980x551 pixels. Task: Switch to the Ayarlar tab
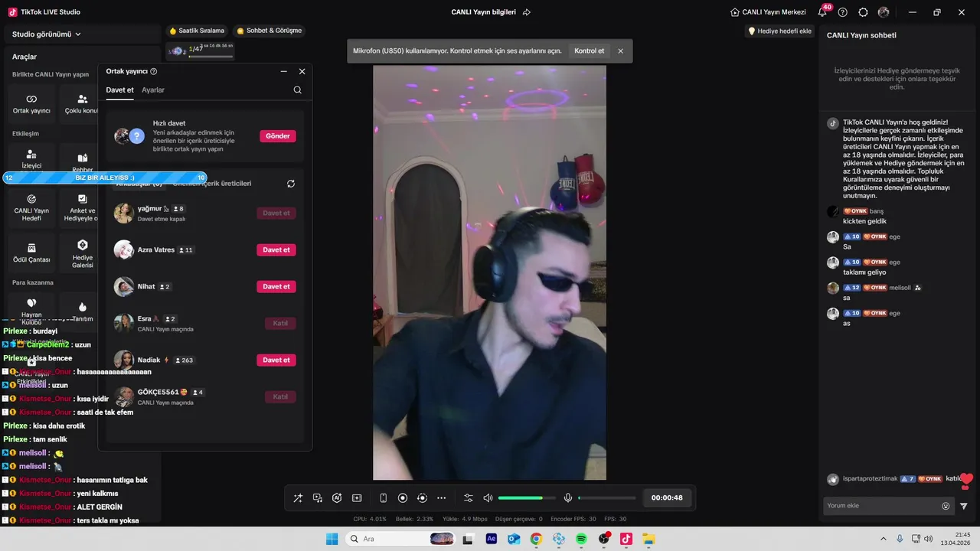[153, 90]
